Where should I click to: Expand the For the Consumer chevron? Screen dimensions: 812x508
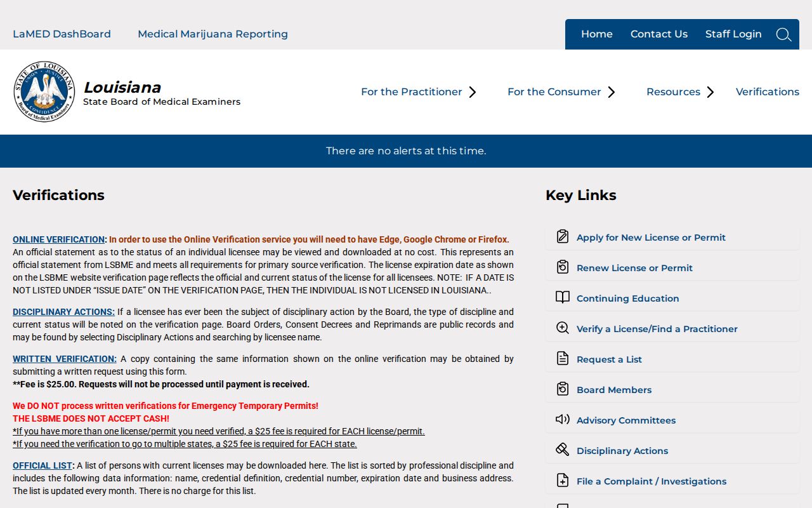[x=612, y=92]
